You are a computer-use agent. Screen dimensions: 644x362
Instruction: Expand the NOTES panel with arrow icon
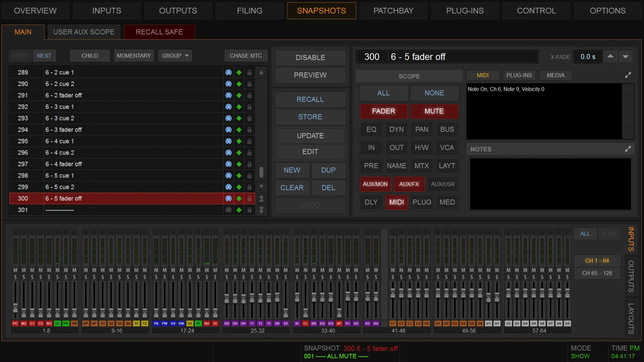628,149
